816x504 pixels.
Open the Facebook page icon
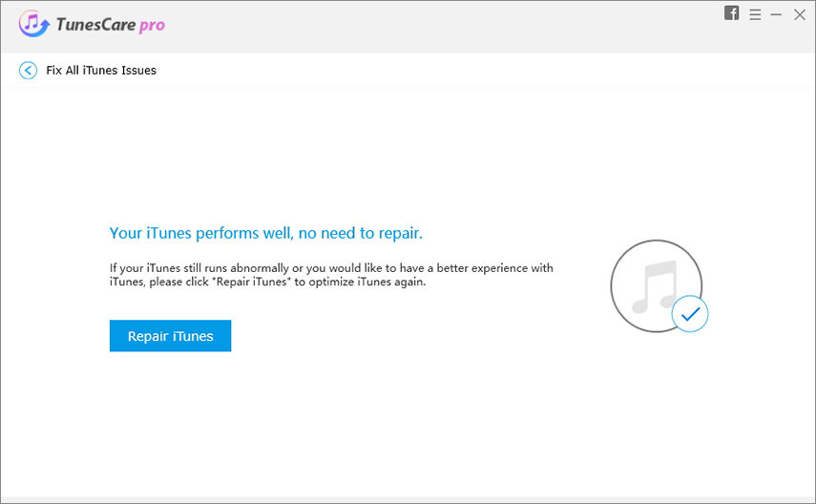point(731,13)
